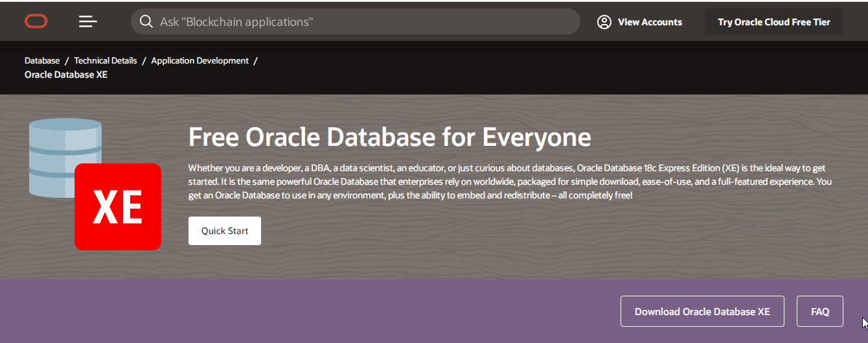Click the search magnifier icon
Screen dimensions: 868x343
pos(146,22)
